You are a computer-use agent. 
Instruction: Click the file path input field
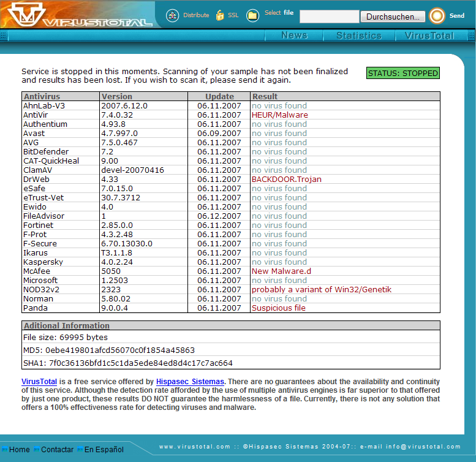pyautogui.click(x=330, y=17)
